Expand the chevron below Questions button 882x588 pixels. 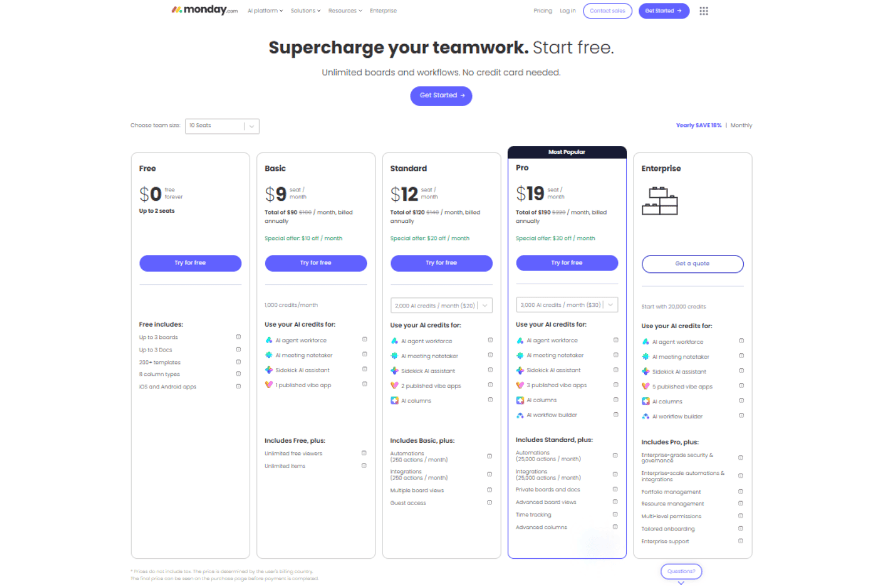pos(681,583)
